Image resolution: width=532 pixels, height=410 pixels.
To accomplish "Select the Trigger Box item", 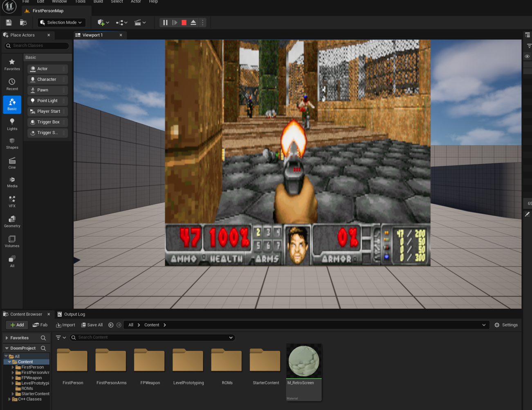I will pyautogui.click(x=47, y=122).
